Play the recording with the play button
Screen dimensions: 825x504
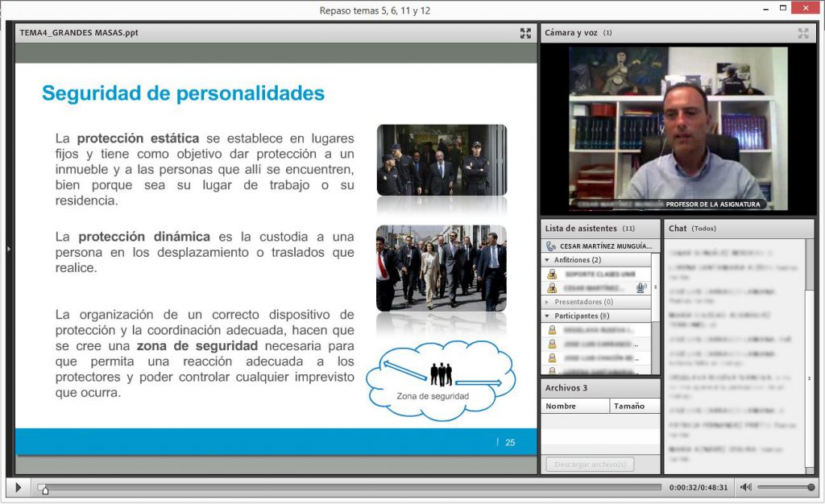(x=19, y=487)
